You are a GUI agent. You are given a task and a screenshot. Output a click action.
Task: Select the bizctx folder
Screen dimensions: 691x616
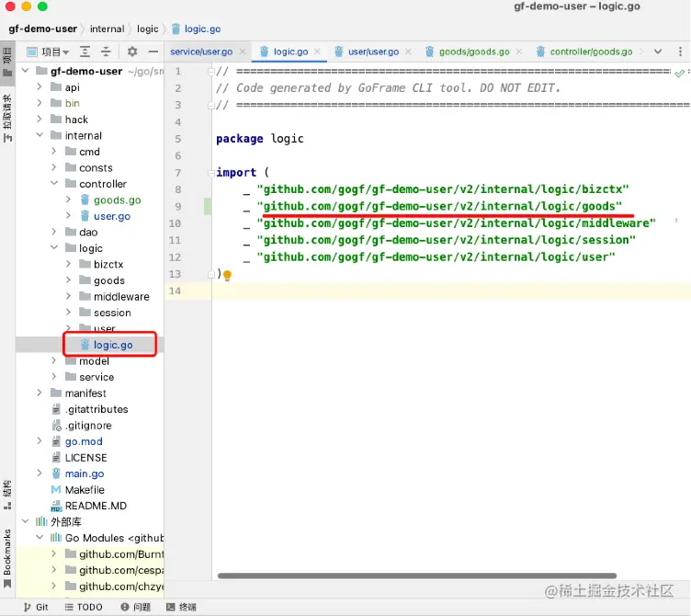(108, 264)
